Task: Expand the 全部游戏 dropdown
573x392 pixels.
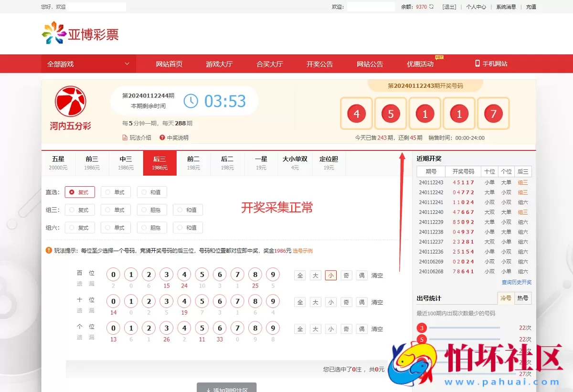Action: pos(88,63)
